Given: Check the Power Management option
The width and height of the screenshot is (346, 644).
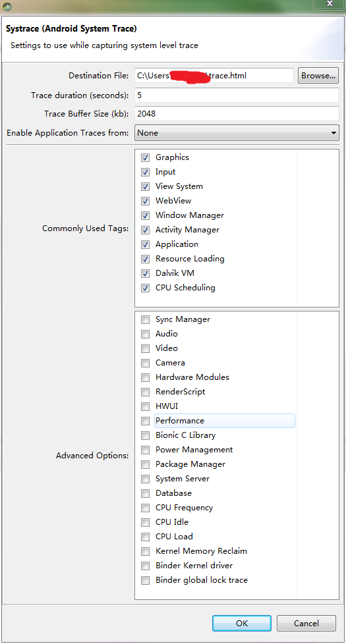Looking at the screenshot, I should [145, 450].
